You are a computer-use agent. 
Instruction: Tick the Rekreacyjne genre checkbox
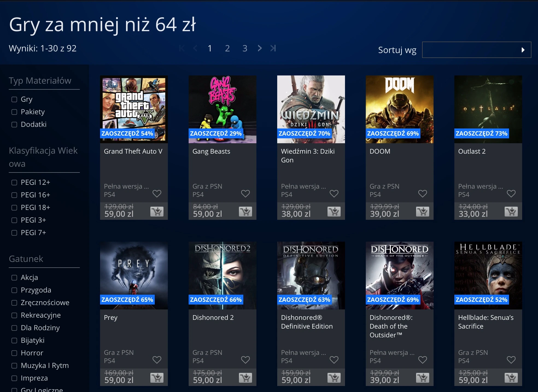pos(14,315)
